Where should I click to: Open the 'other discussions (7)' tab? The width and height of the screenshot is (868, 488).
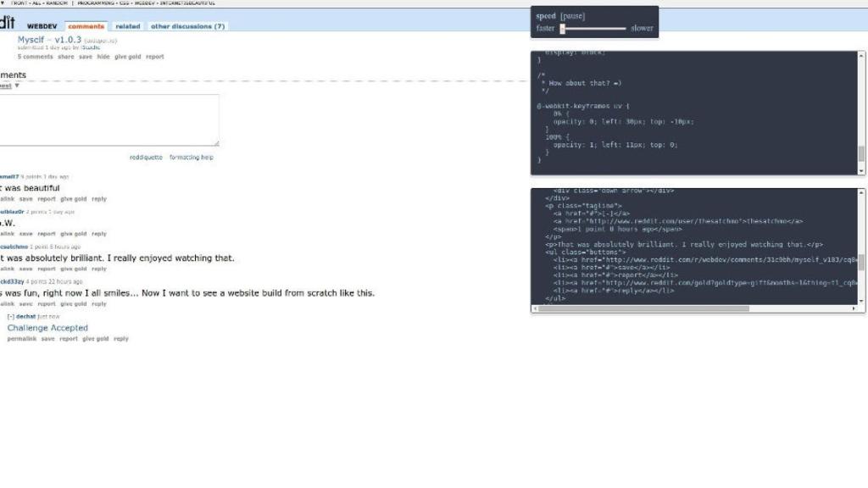coord(186,25)
